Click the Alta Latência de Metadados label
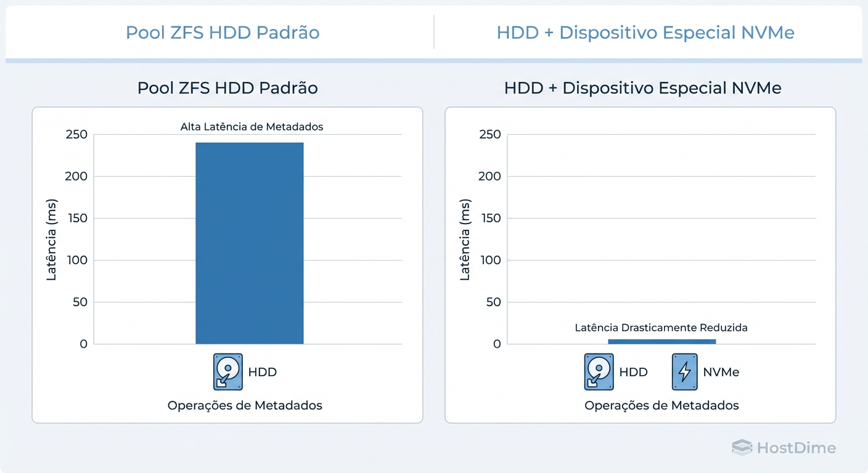Screen dimensions: 868x473 click(x=252, y=127)
